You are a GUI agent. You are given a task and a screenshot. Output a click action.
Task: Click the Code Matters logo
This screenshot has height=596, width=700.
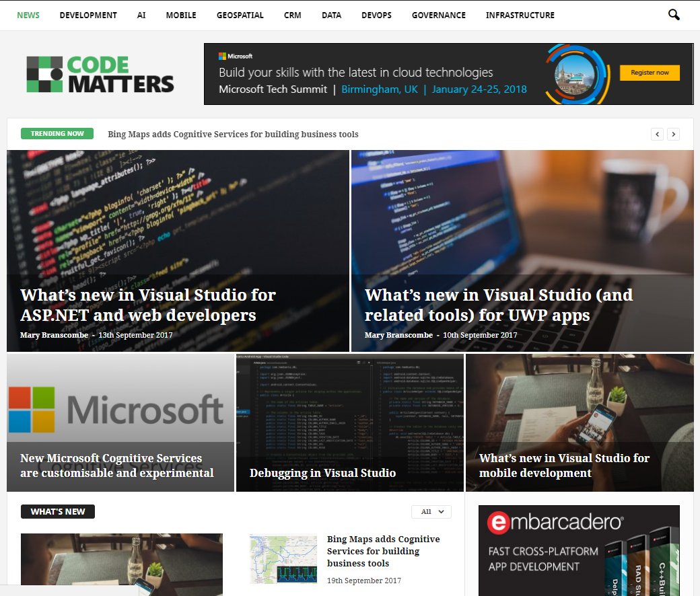(x=100, y=74)
